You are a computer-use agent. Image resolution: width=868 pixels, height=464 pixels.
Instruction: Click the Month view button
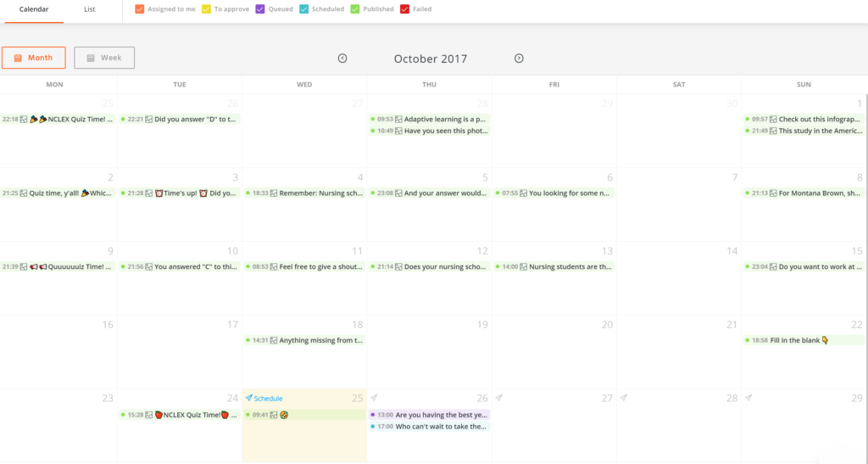coord(33,58)
